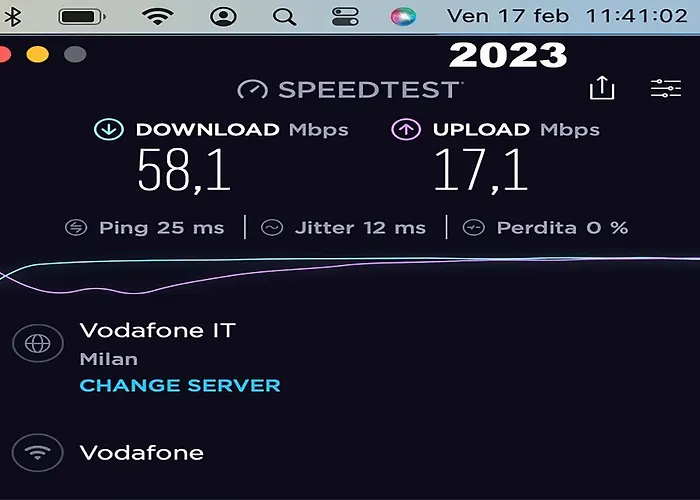Open the user account menu bar item
This screenshot has width=700, height=500.
[223, 17]
